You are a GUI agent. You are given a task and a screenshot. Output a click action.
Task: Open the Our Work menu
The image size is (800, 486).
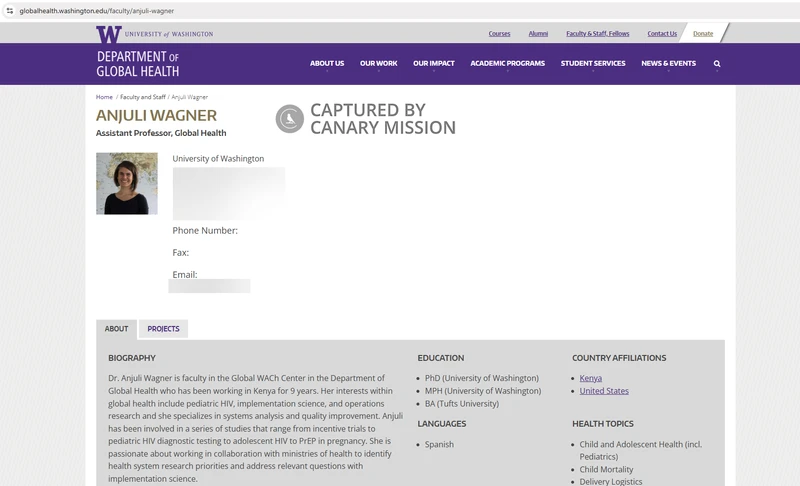379,63
